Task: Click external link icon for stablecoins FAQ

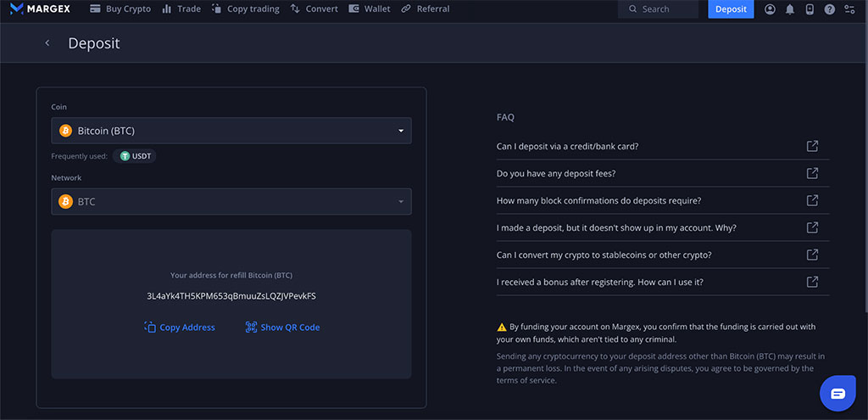Action: [812, 255]
